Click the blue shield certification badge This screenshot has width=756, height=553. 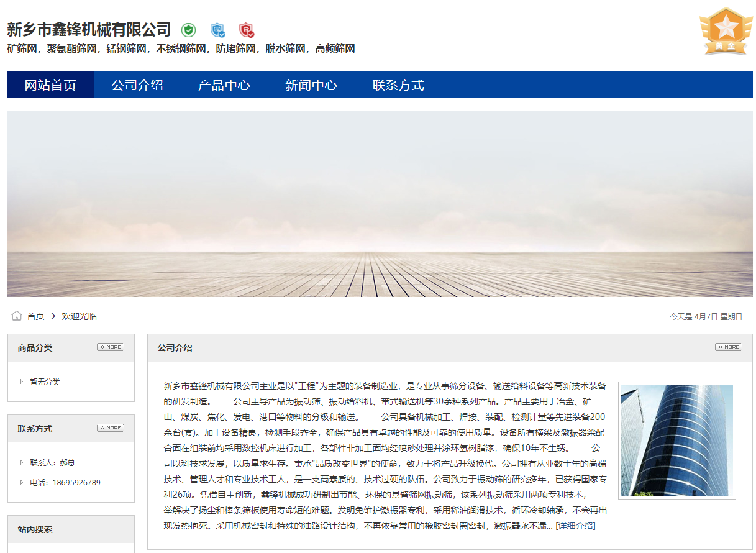[217, 30]
